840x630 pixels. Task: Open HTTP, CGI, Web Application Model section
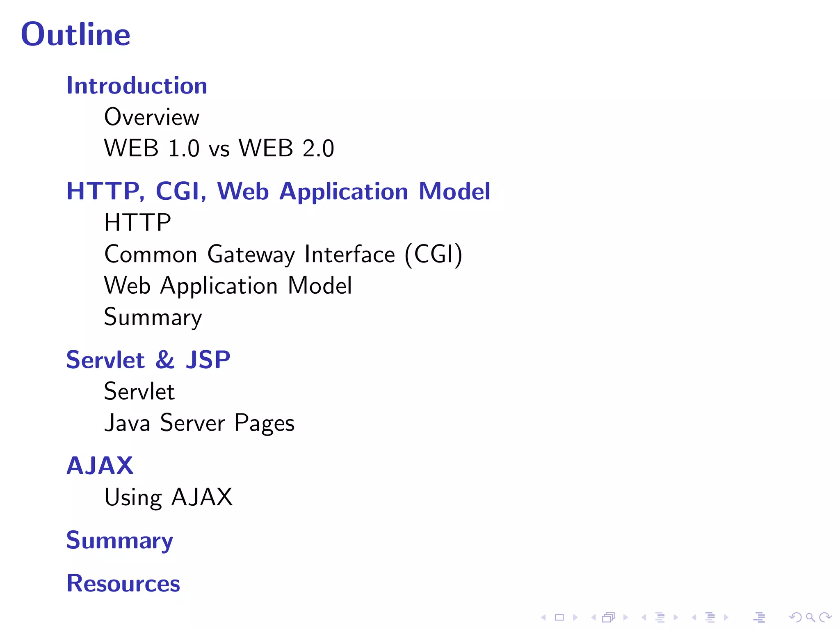click(x=278, y=191)
